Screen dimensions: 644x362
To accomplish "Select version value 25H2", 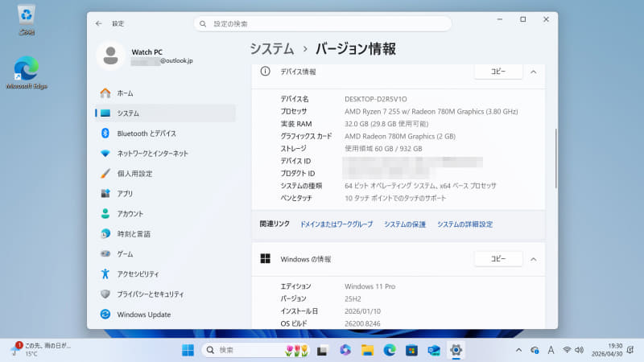I will tap(353, 298).
